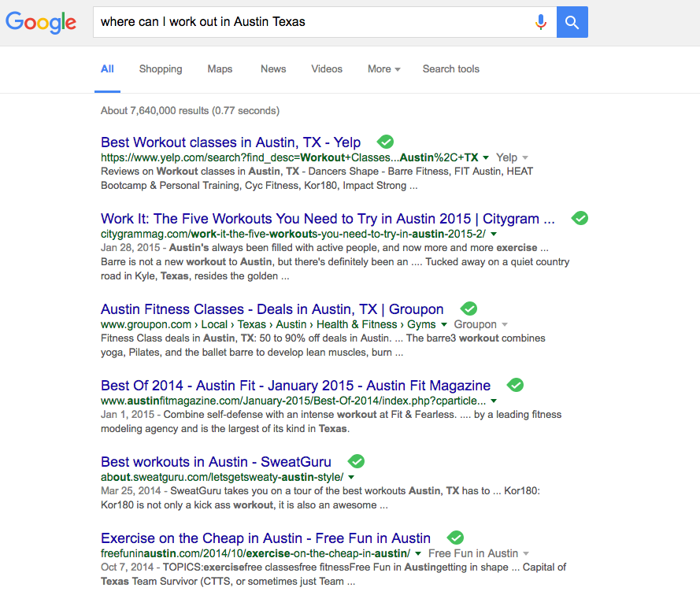This screenshot has width=700, height=595.
Task: Click the austinfitmagazine.com green URL text
Action: tap(293, 401)
